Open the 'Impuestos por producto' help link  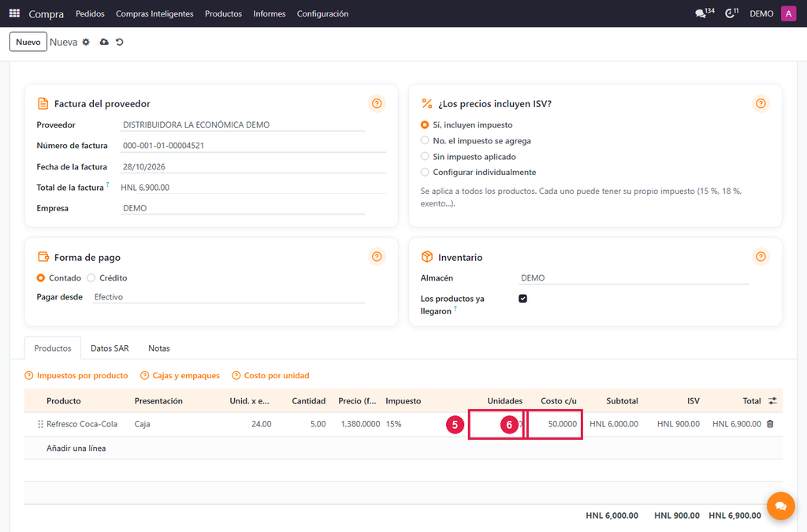coord(76,376)
